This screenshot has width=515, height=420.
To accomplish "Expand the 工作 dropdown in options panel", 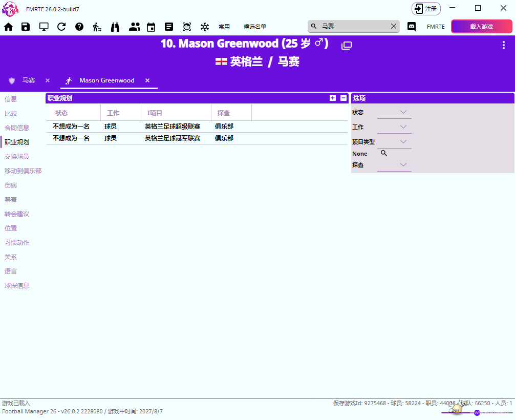I will tap(403, 127).
